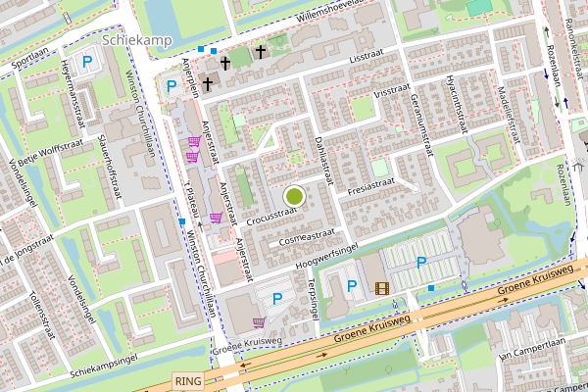588x392 pixels.
Task: Click the right bus stop square near Schiekamp
Action: coord(214,51)
